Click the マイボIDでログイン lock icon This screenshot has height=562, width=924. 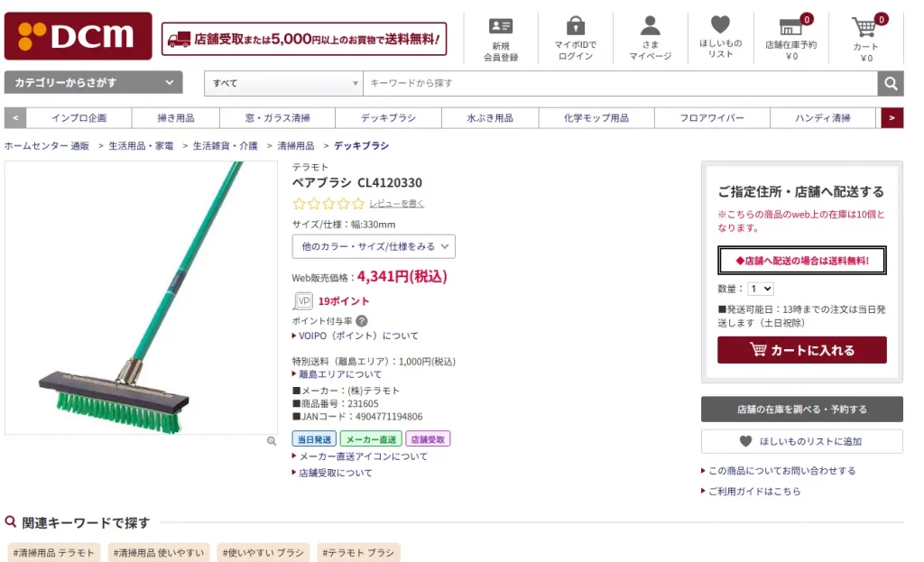pos(575,27)
